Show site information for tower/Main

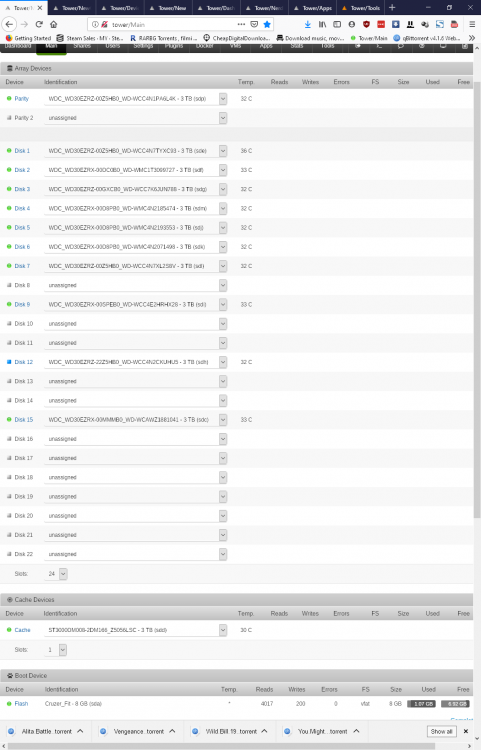[95, 24]
